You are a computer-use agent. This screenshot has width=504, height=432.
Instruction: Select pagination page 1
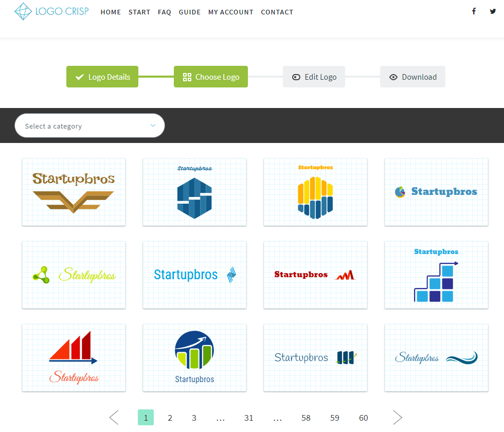click(146, 418)
